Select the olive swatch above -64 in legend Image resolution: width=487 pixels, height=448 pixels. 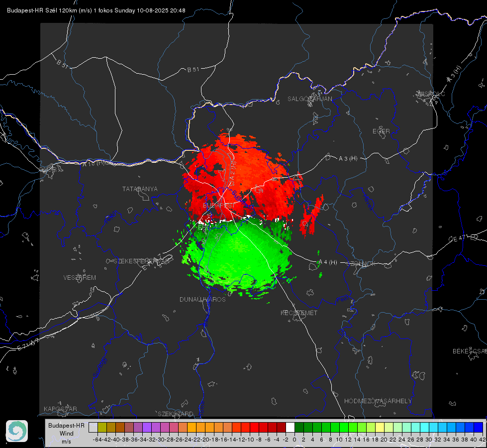click(102, 428)
